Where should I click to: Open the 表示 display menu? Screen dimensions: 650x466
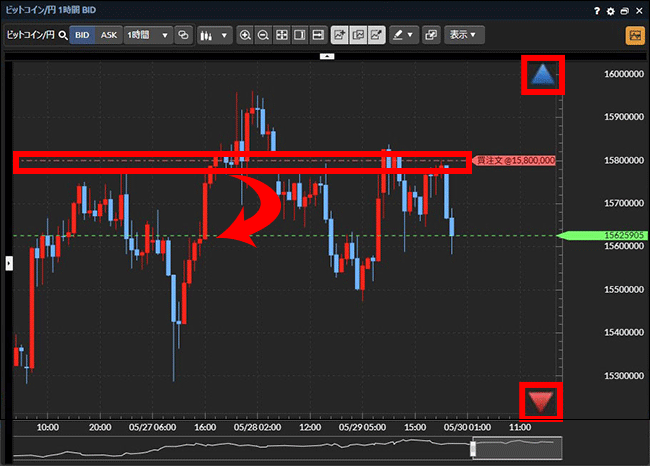(463, 35)
